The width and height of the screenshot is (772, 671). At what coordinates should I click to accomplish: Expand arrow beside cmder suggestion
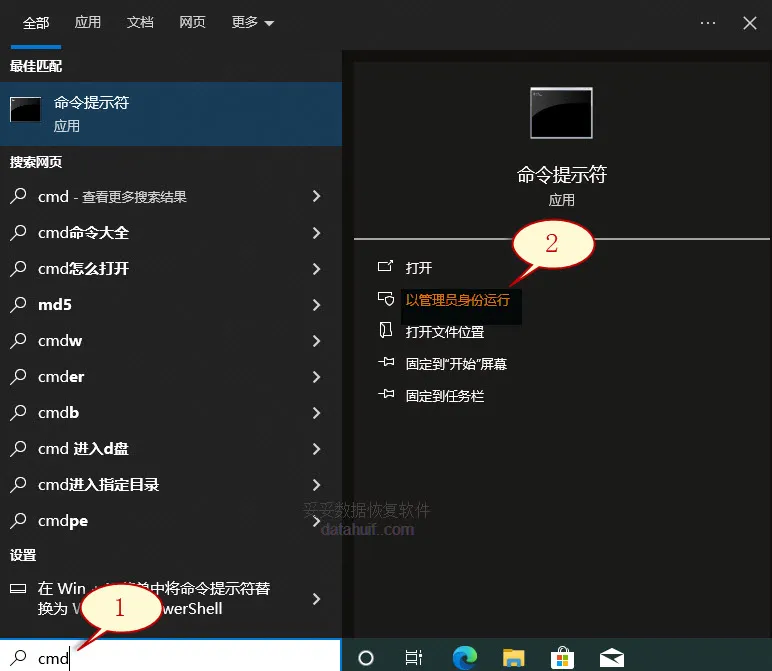pyautogui.click(x=316, y=377)
